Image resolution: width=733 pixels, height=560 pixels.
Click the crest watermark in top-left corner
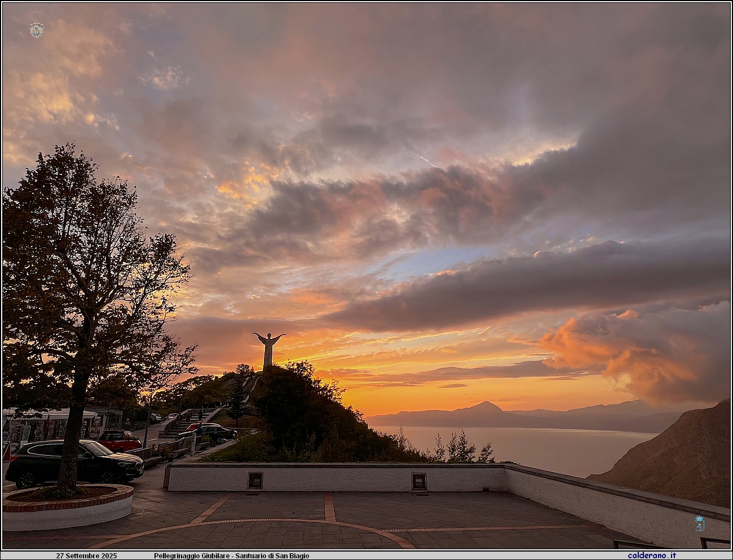pyautogui.click(x=36, y=30)
